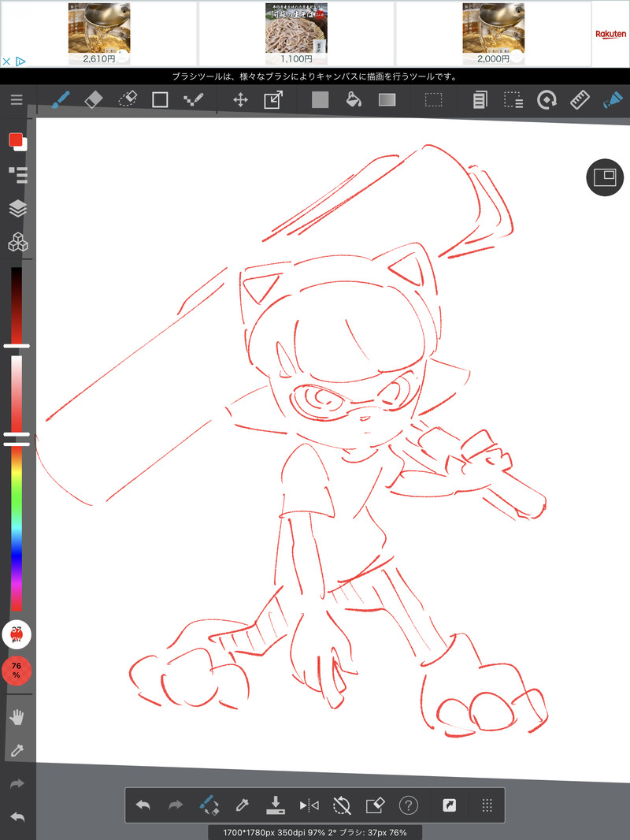The height and width of the screenshot is (840, 630).
Task: Tap the red foreground color swatch
Action: [16, 140]
